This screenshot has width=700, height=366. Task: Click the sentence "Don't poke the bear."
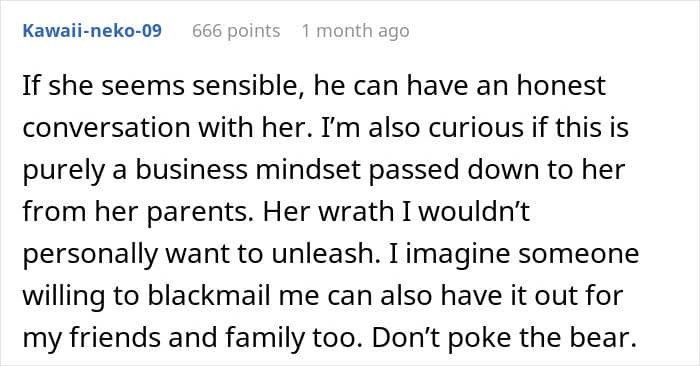click(x=504, y=338)
